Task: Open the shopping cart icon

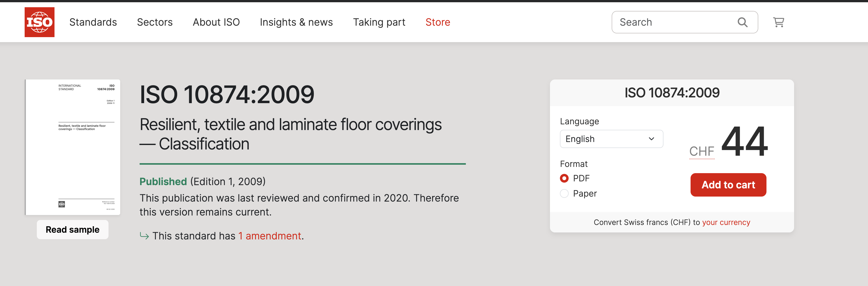Action: click(x=778, y=22)
